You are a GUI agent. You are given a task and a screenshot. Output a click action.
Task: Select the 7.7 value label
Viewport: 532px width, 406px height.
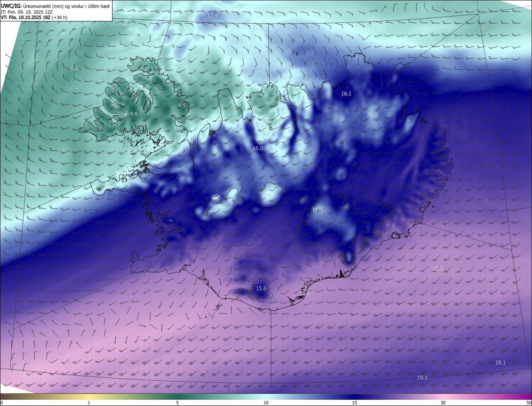click(x=482, y=29)
